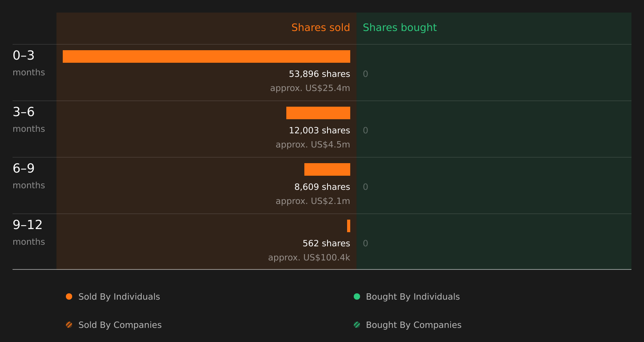The image size is (644, 342).
Task: Click the 562 shares value
Action: point(326,243)
